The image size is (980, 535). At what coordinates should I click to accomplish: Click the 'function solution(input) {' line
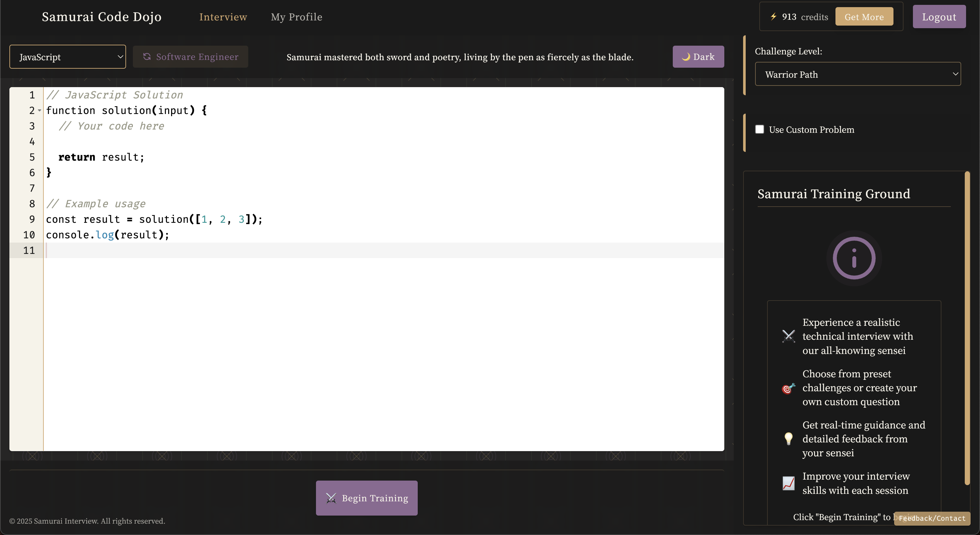tap(127, 110)
